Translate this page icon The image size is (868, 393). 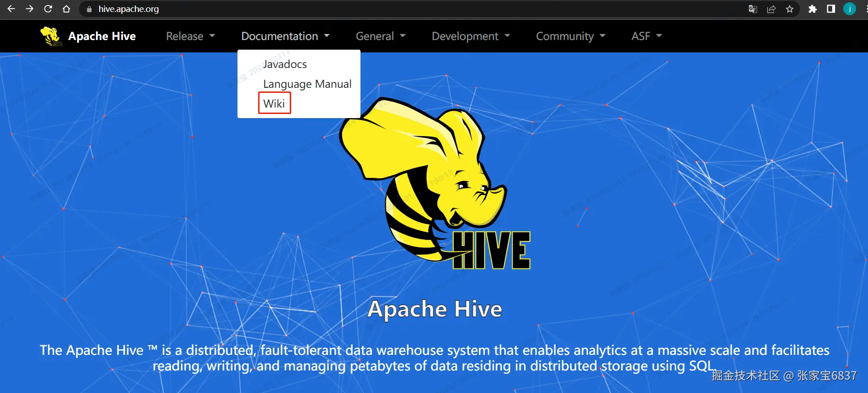[x=753, y=9]
